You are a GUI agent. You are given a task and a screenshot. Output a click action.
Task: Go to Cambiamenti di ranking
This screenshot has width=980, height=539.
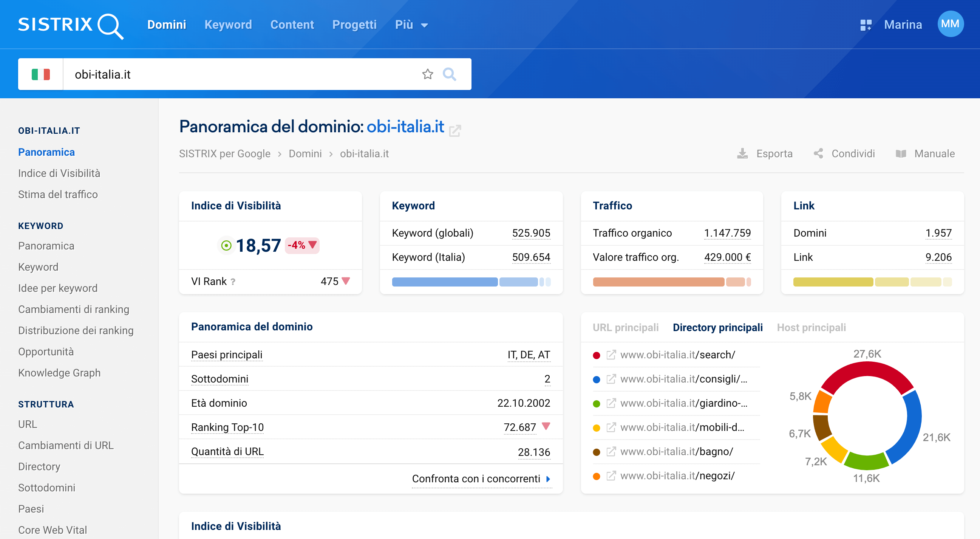74,310
